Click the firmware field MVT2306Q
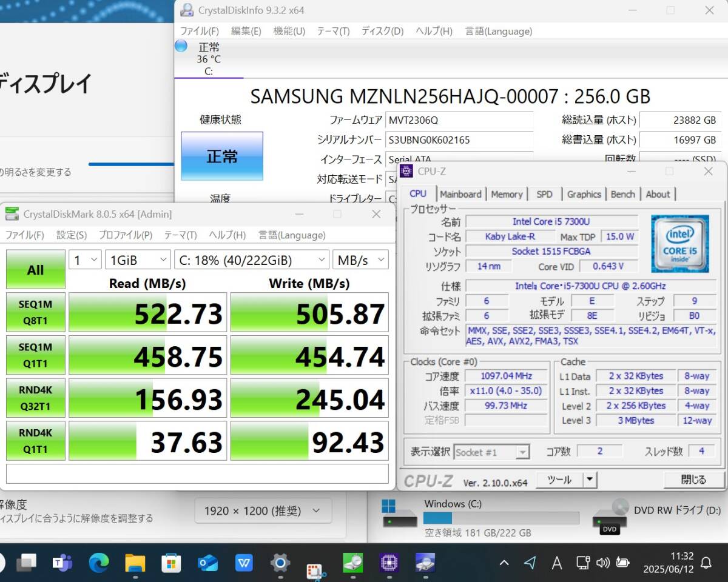 pos(459,120)
